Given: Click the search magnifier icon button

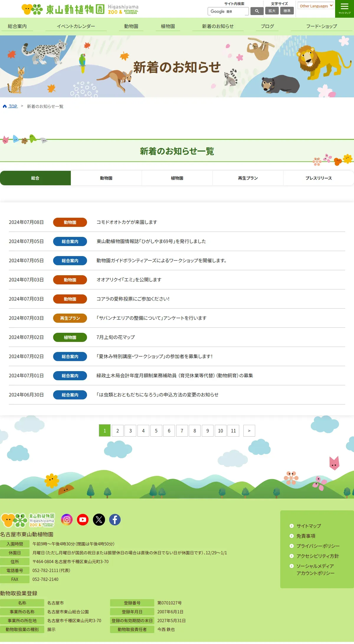Looking at the screenshot, I should [x=257, y=11].
